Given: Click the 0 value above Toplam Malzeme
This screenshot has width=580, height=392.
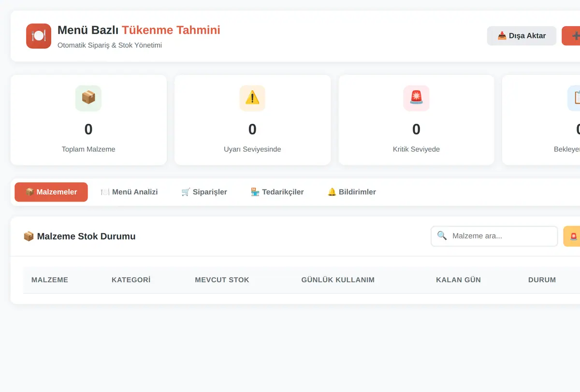Looking at the screenshot, I should tap(88, 130).
